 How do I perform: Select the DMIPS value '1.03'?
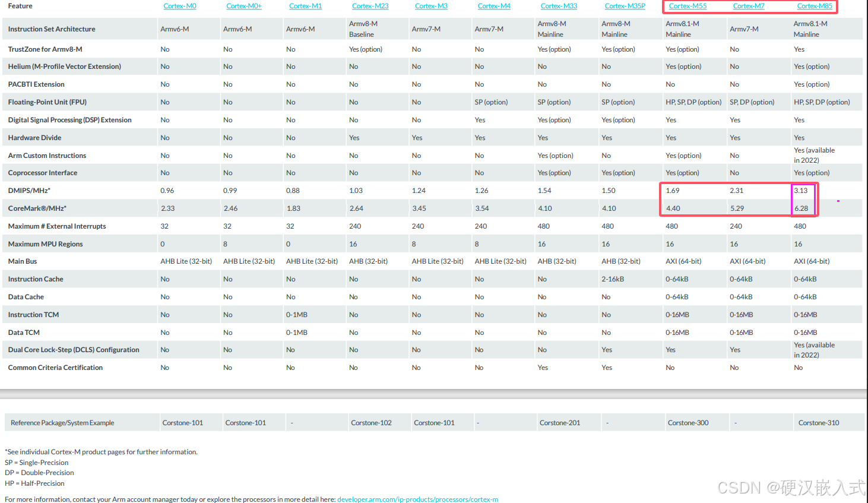(356, 191)
